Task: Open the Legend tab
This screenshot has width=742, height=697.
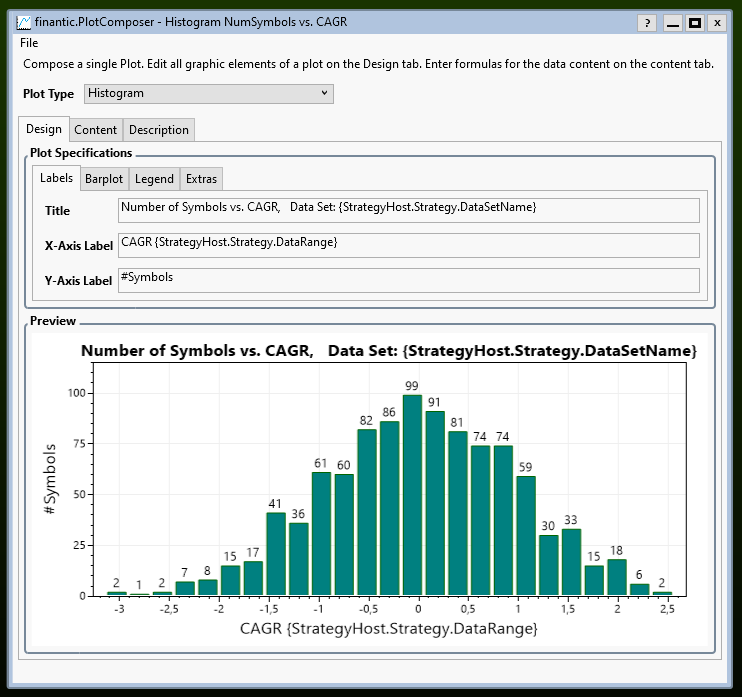Action: click(154, 179)
